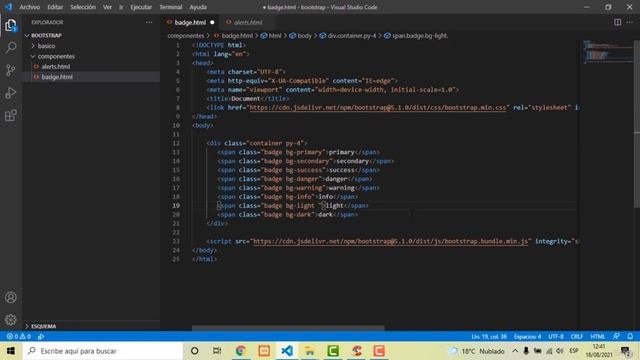Click the weather 18°C Nublado widget
The height and width of the screenshot is (360, 640).
point(477,351)
